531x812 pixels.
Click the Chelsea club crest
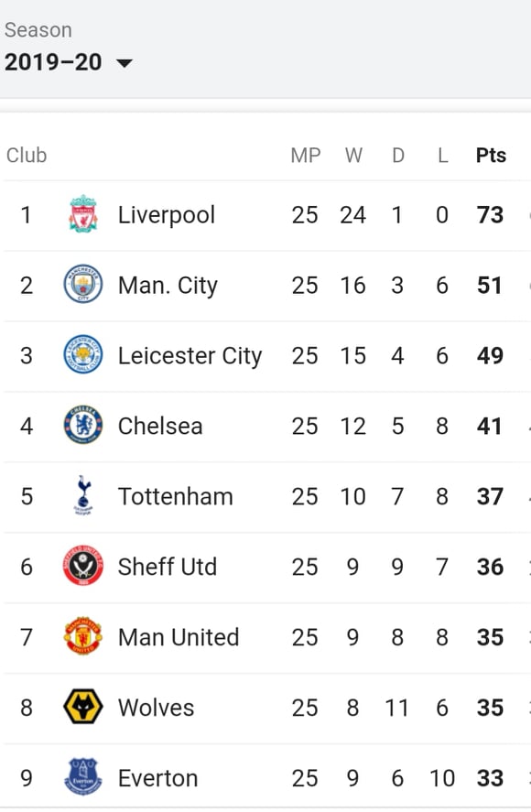(83, 425)
